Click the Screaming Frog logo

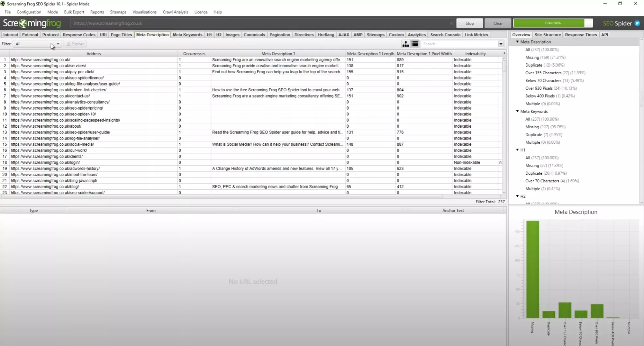(32, 23)
